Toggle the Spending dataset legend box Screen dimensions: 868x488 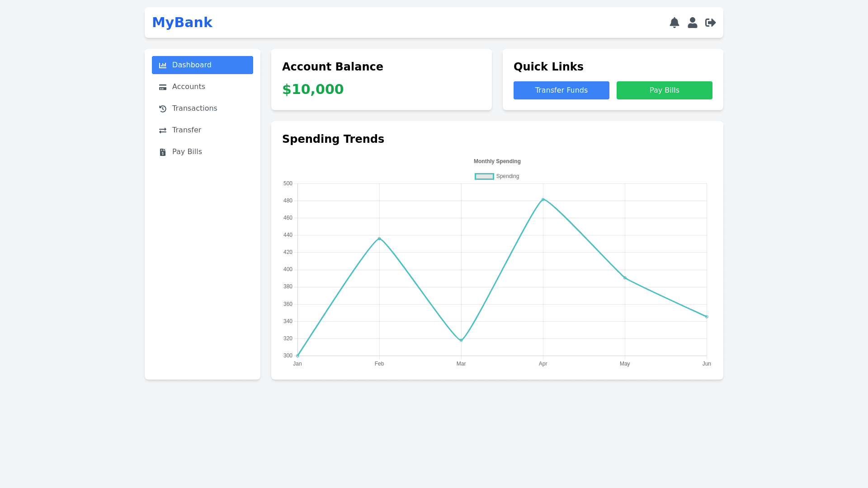[484, 176]
